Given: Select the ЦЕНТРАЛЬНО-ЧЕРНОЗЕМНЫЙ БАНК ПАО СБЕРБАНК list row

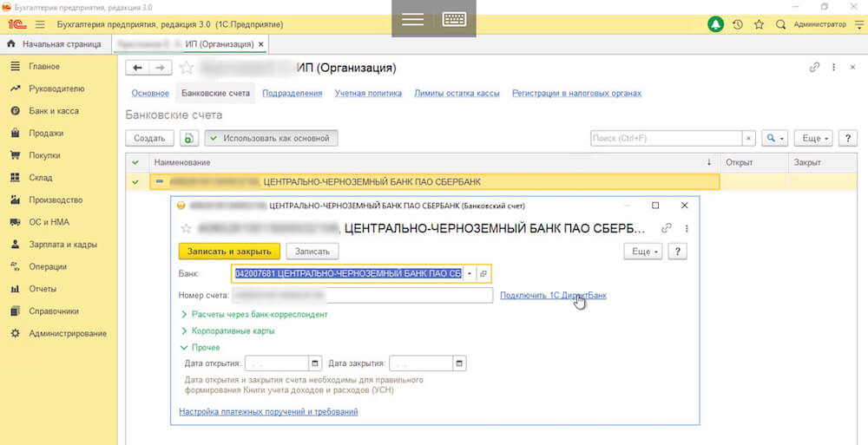Looking at the screenshot, I should (x=435, y=181).
